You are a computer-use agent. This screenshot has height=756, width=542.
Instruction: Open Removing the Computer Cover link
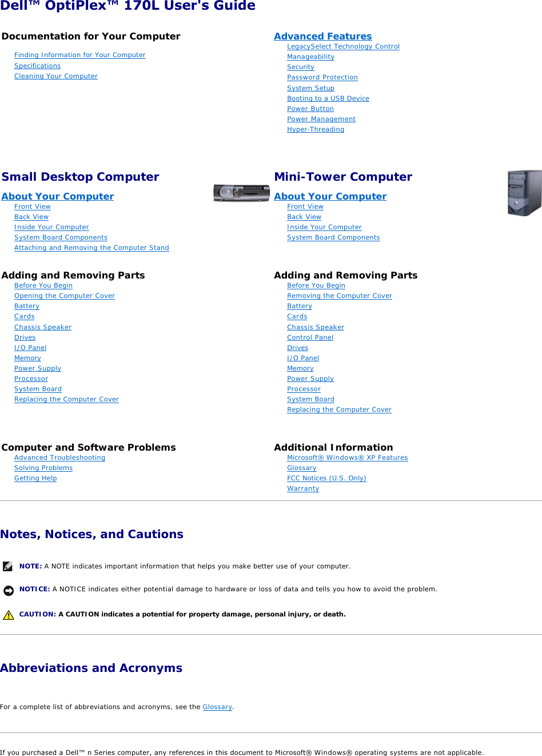click(x=340, y=296)
